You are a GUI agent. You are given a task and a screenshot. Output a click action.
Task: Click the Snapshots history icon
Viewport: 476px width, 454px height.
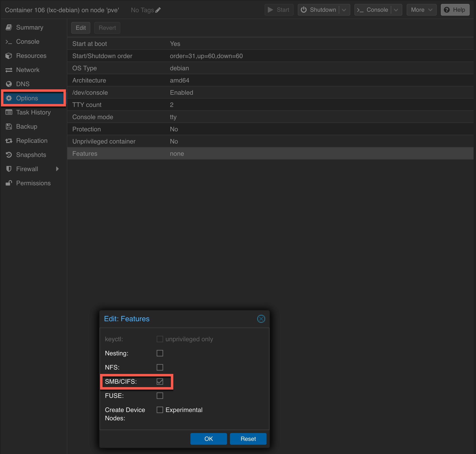(9, 155)
